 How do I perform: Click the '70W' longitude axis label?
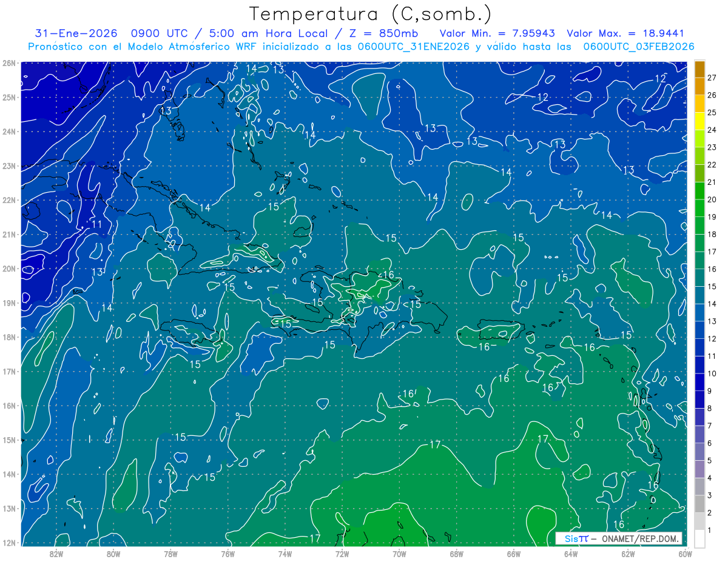[399, 554]
